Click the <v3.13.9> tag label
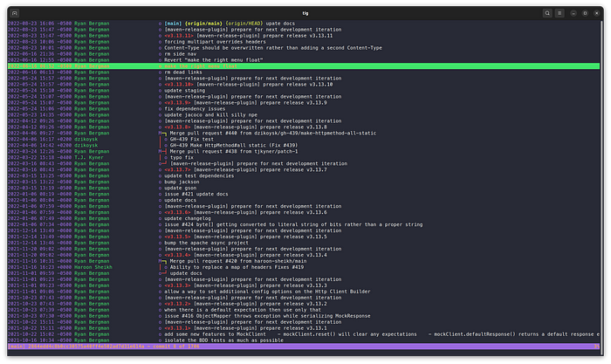Viewport: 611px width, 364px height. point(177,102)
